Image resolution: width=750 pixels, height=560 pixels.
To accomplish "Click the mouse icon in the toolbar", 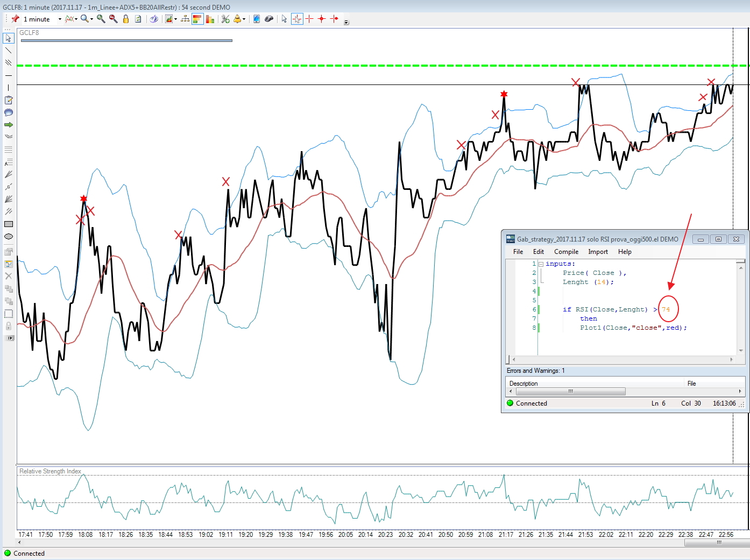I will click(269, 19).
